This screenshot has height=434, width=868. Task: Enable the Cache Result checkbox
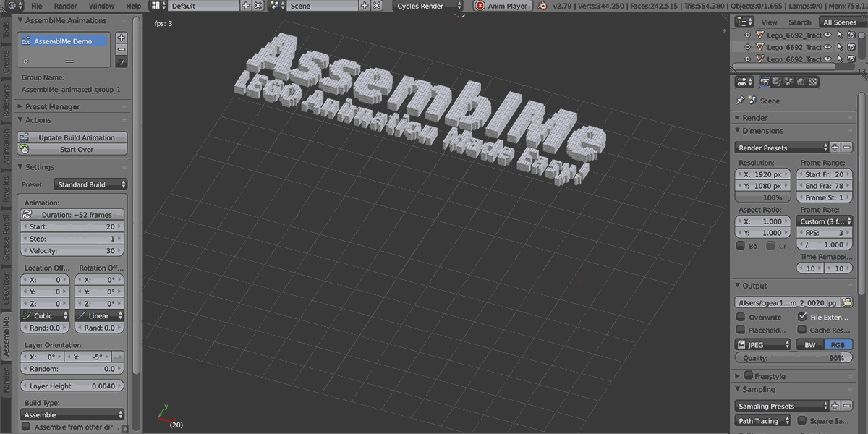(x=802, y=330)
